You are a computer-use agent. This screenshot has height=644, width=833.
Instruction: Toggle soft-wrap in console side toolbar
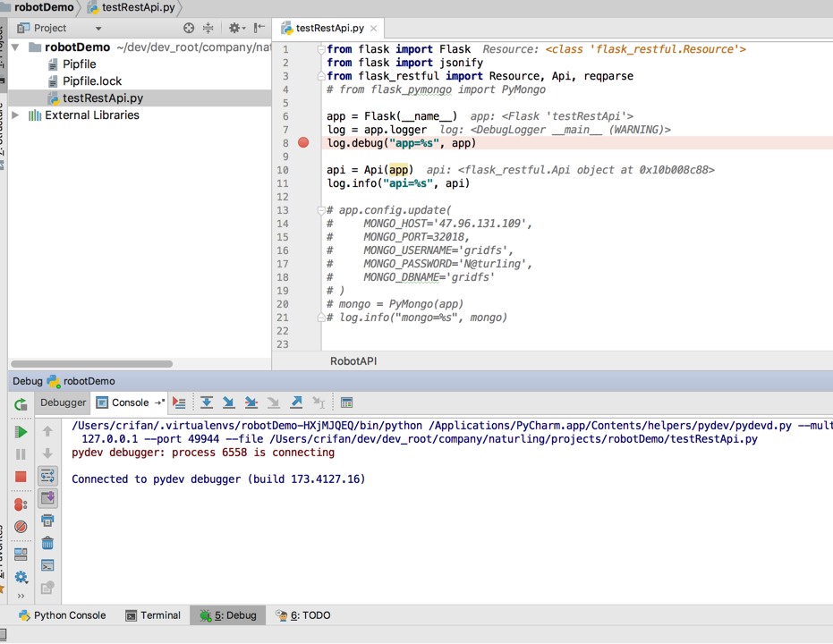47,476
